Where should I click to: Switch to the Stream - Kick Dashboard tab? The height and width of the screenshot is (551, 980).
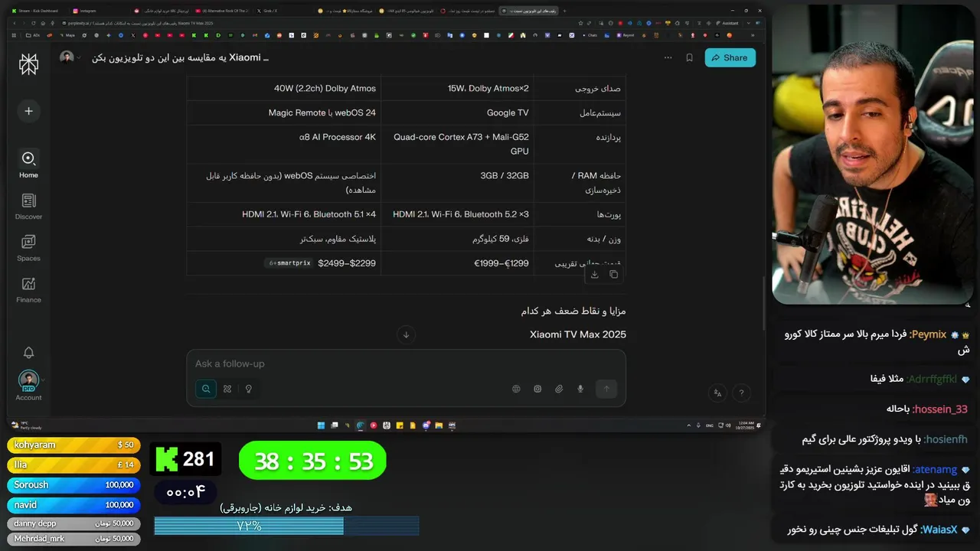coord(36,11)
